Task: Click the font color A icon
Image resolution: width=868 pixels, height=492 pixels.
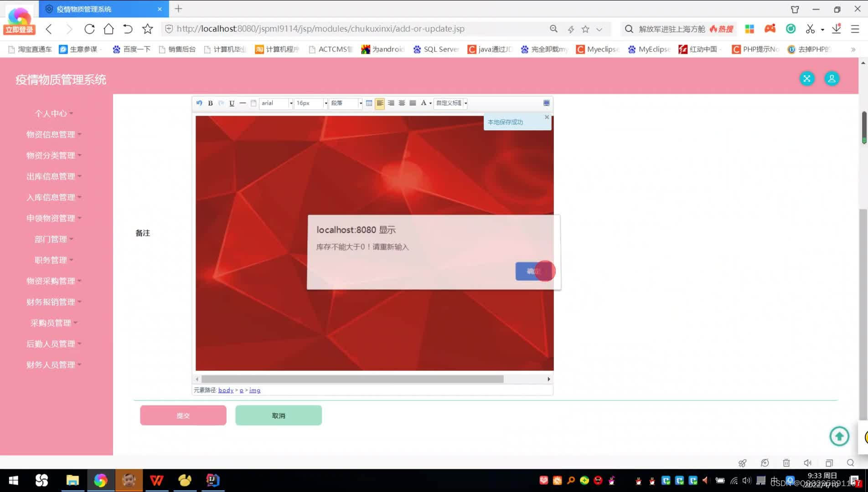Action: pyautogui.click(x=424, y=103)
